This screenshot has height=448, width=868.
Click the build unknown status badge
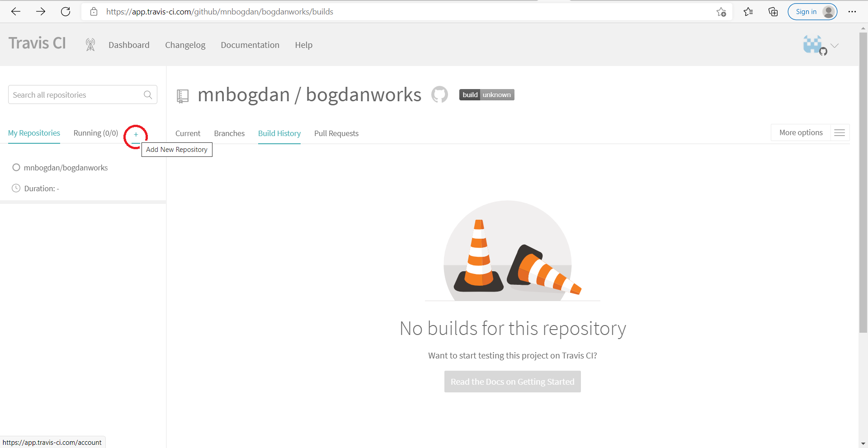[x=486, y=94]
